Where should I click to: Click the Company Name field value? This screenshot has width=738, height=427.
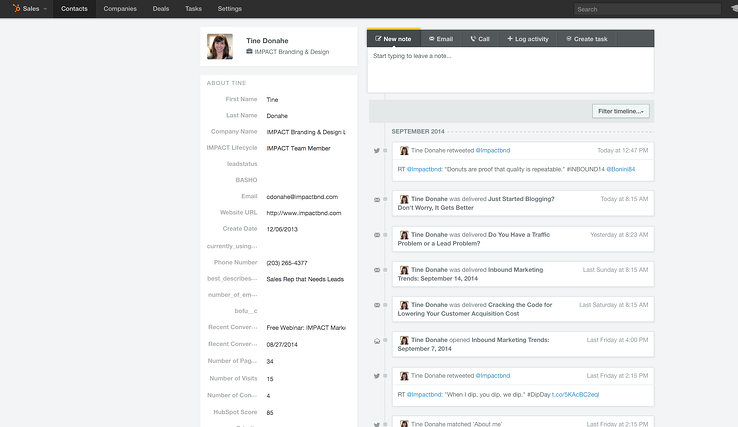point(306,132)
